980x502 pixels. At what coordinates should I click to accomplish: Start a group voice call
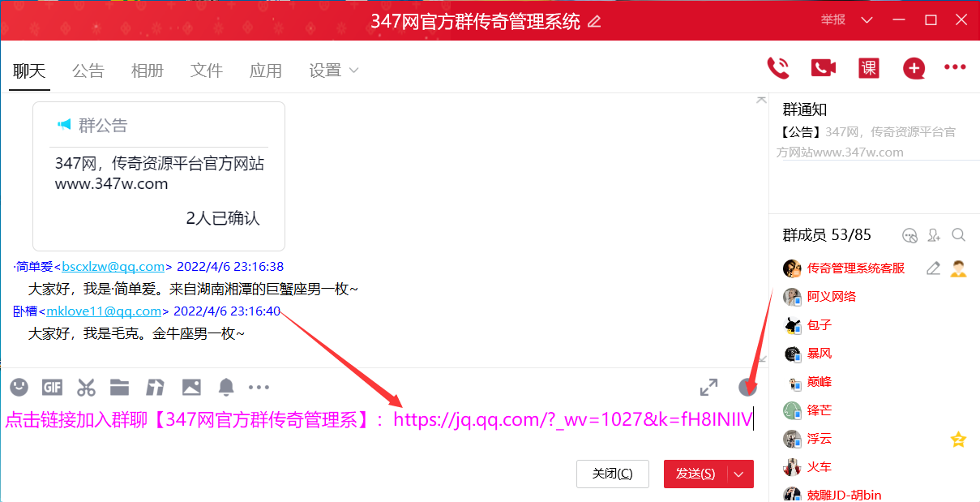(x=778, y=68)
